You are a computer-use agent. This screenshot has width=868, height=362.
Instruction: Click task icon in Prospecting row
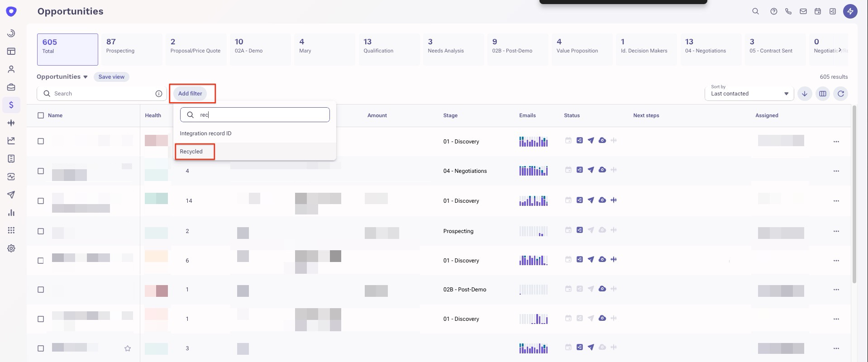click(x=580, y=230)
